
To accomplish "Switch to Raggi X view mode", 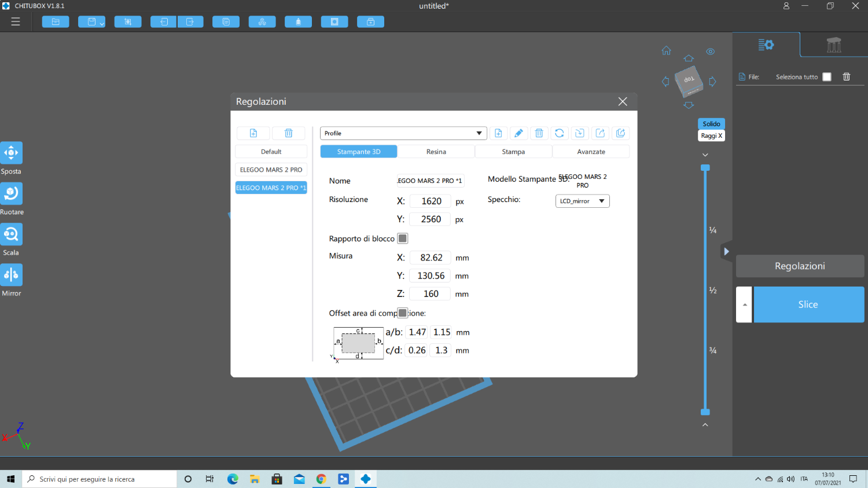I will coord(711,135).
